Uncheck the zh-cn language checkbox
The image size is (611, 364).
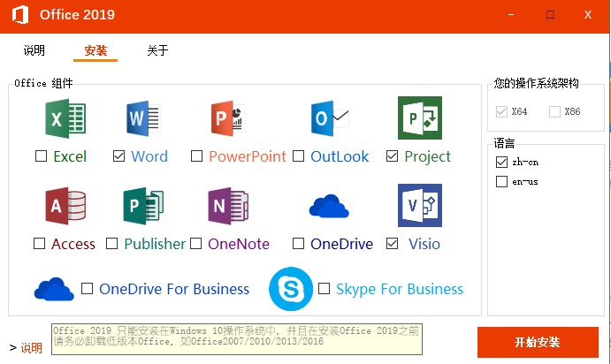(x=502, y=163)
